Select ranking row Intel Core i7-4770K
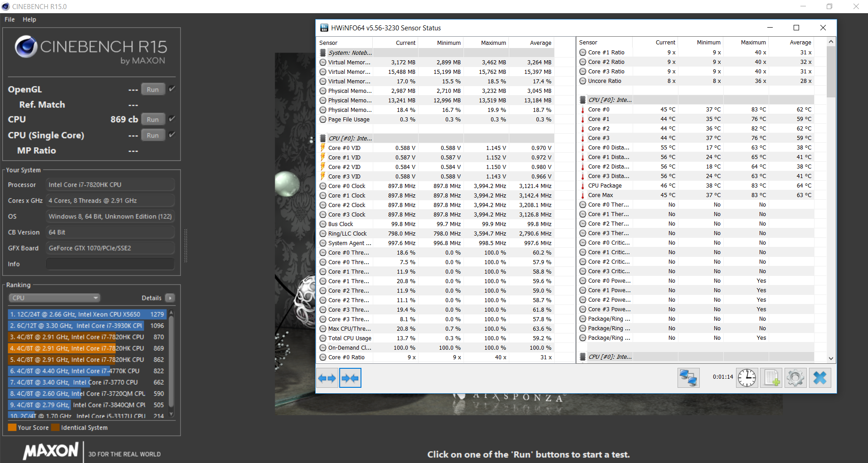This screenshot has height=463, width=868. pyautogui.click(x=88, y=371)
